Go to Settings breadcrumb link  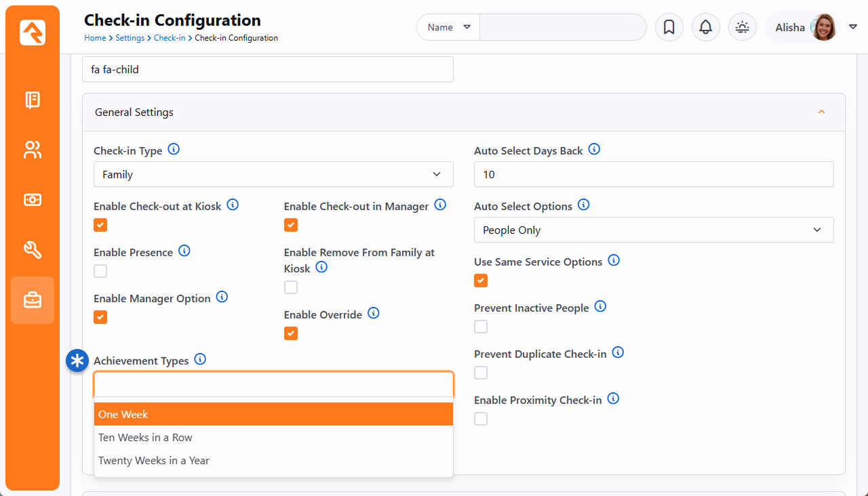point(130,38)
